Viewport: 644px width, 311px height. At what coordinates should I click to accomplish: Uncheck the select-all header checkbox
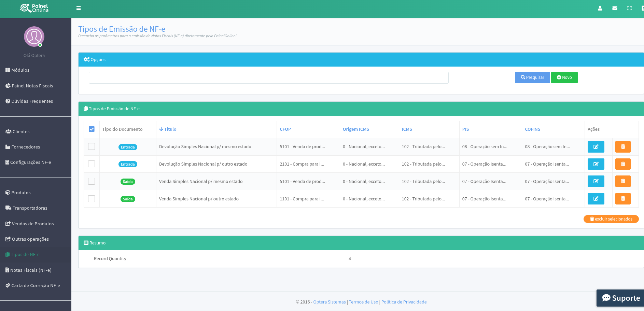point(92,129)
